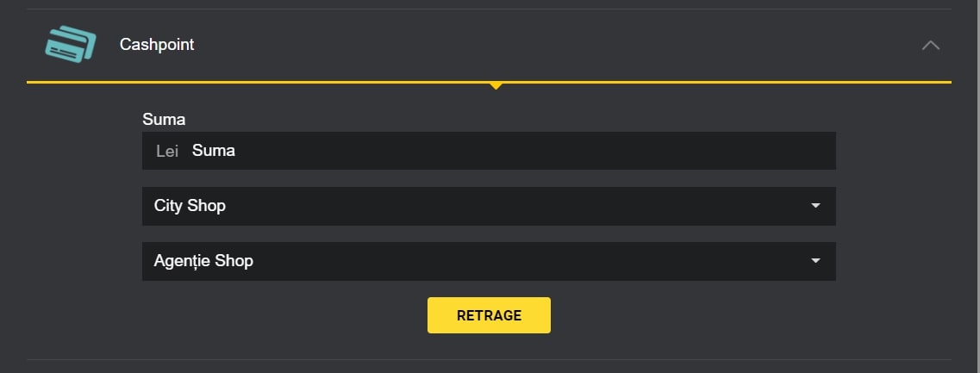Click the middle of the Agenție Shop box
Image resolution: width=980 pixels, height=373 pixels.
tap(489, 261)
